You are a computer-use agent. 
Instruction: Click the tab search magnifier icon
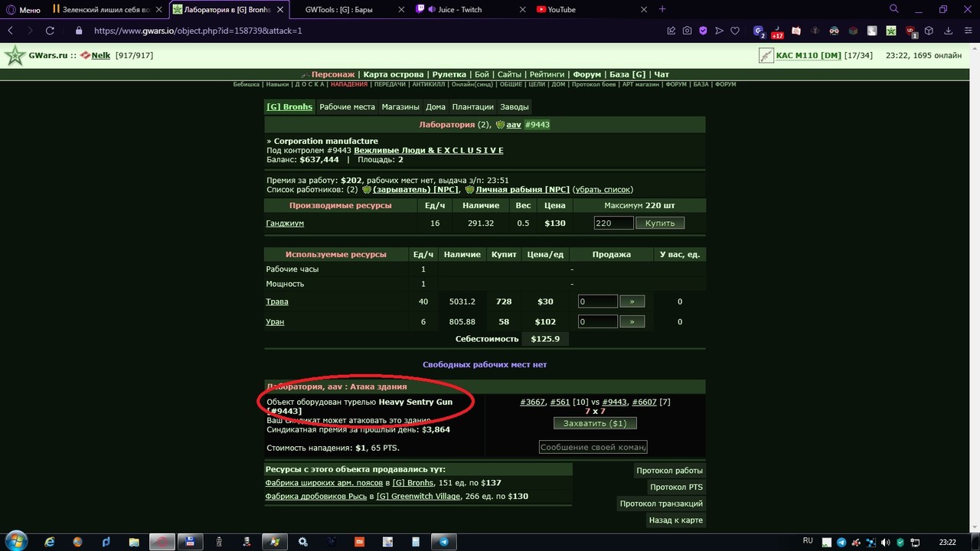pos(894,9)
